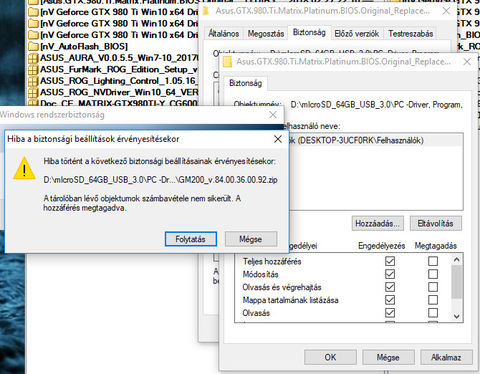Select ASUS_ROG_NVDriver_Win10_64 file name
Image resolution: width=480 pixels, height=374 pixels.
point(119,92)
